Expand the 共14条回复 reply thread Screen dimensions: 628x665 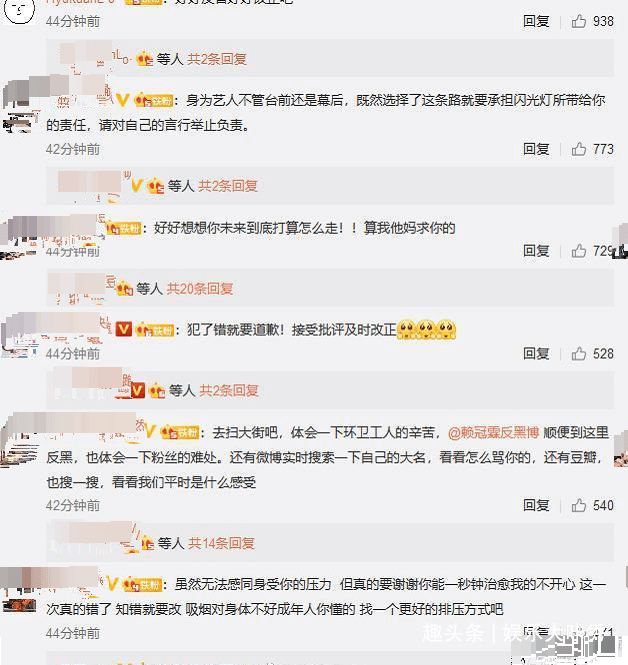tap(221, 543)
